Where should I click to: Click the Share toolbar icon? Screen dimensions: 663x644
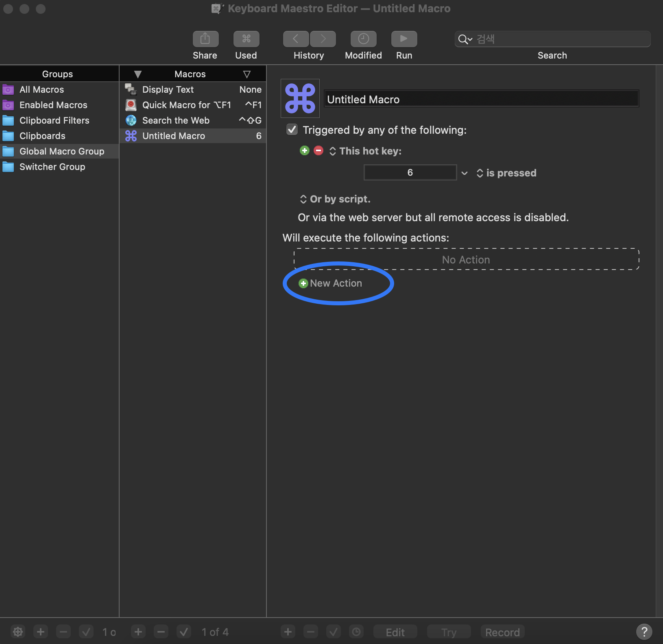coord(205,39)
